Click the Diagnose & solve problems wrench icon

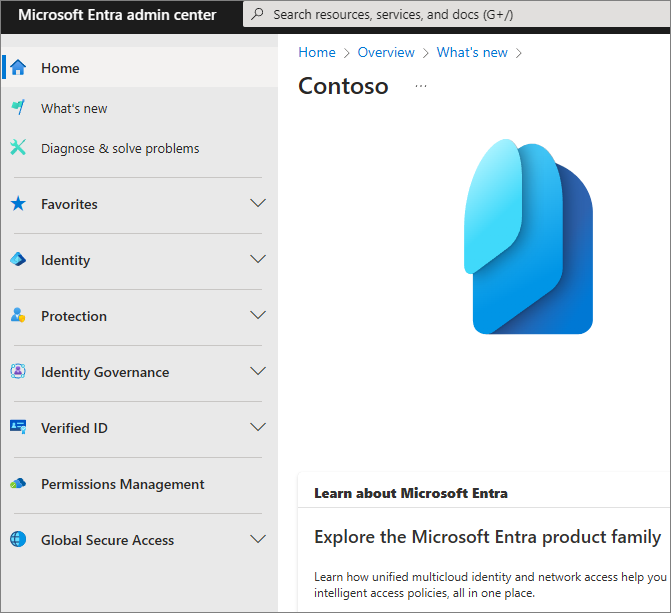pyautogui.click(x=18, y=148)
